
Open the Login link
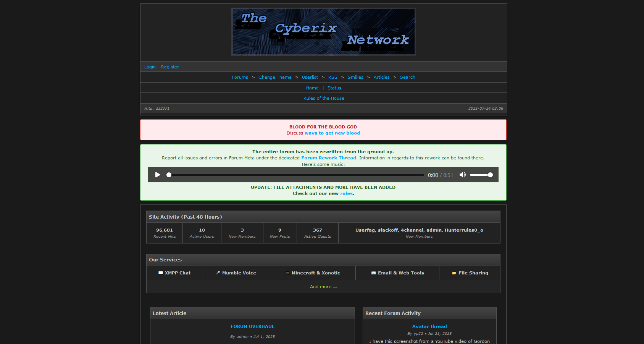(x=150, y=67)
